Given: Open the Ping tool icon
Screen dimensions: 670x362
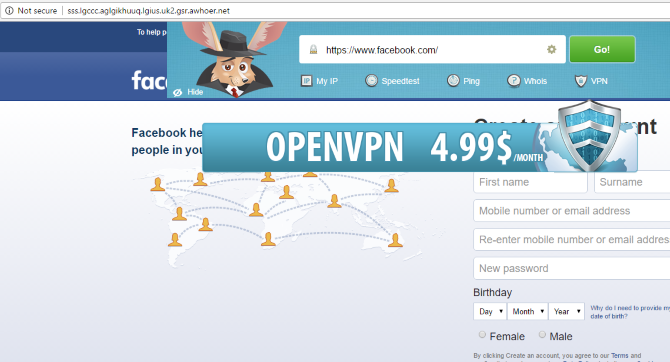Looking at the screenshot, I should (453, 80).
